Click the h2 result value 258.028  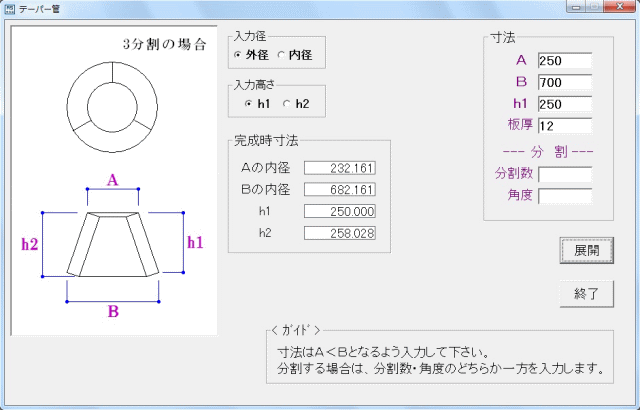pyautogui.click(x=340, y=233)
